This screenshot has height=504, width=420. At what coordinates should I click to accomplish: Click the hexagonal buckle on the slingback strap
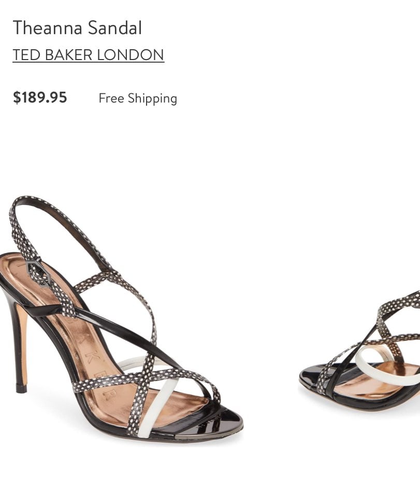(36, 273)
